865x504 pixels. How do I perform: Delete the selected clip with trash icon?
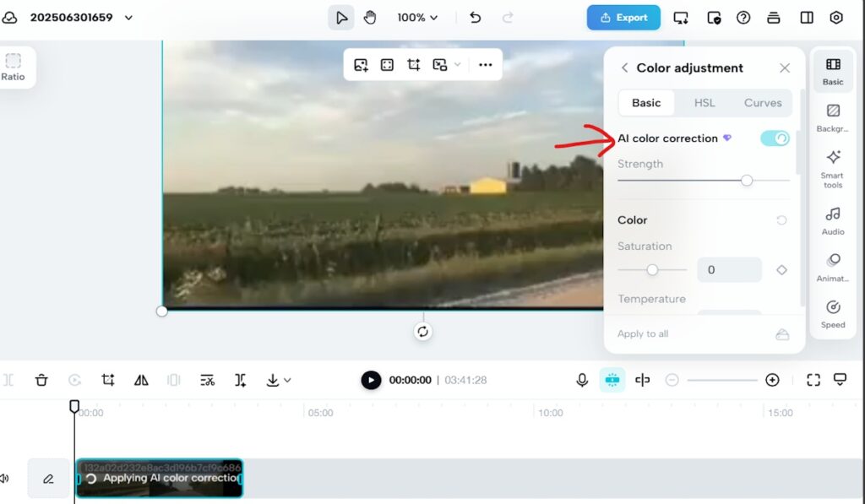point(41,380)
